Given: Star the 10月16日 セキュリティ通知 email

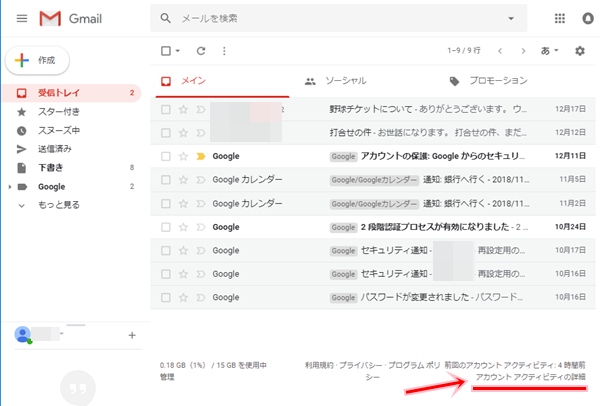Looking at the screenshot, I should (x=183, y=274).
